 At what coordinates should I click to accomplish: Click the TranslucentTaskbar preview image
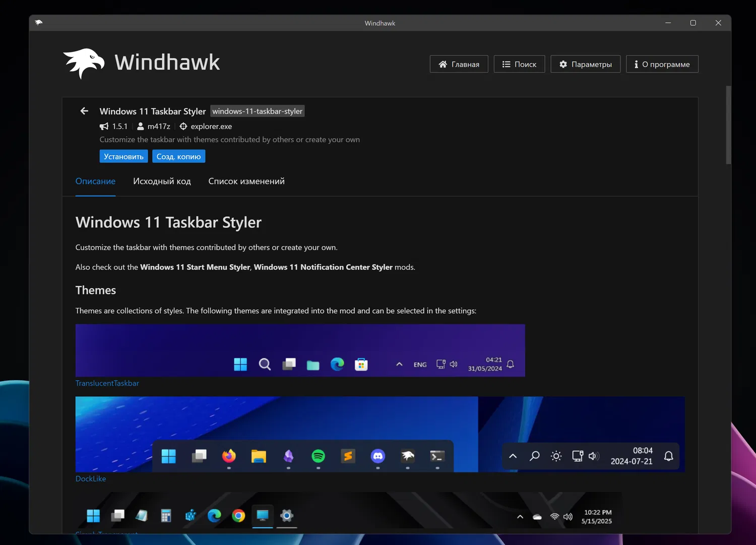(x=300, y=350)
